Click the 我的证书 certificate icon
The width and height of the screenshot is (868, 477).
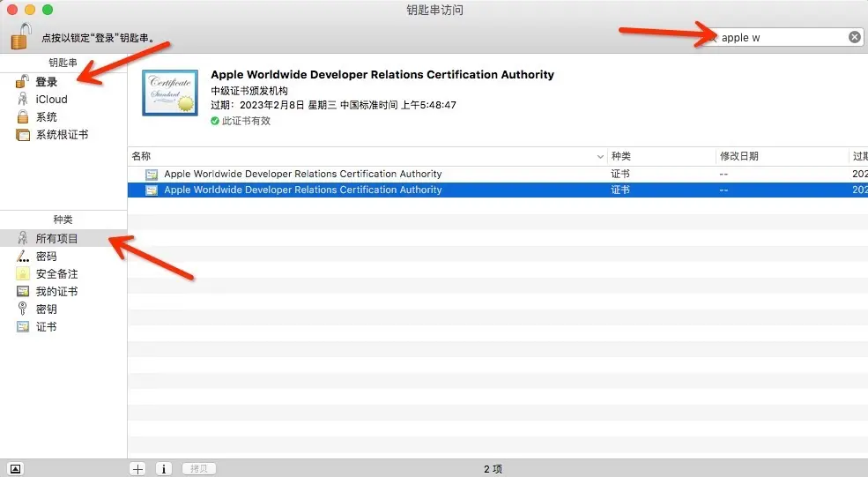tap(23, 292)
